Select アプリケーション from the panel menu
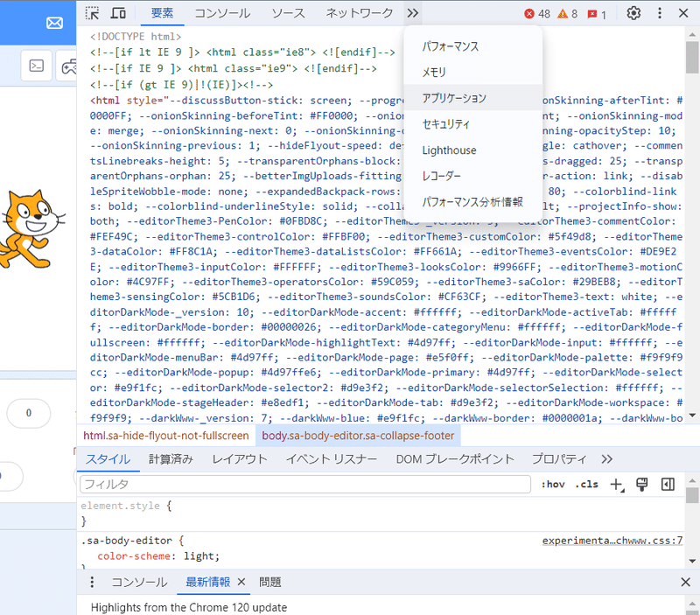The image size is (700, 615). tap(455, 99)
